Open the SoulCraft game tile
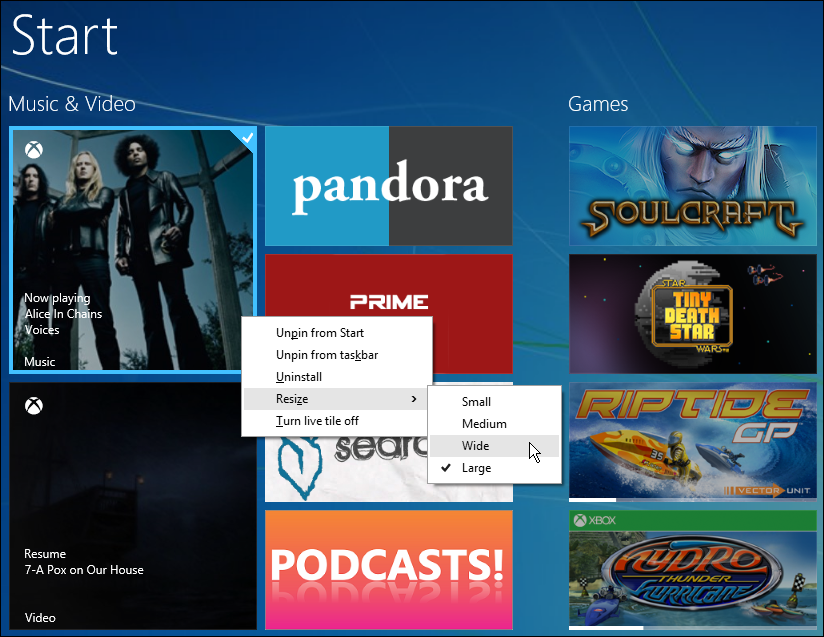The image size is (824, 637). 693,186
